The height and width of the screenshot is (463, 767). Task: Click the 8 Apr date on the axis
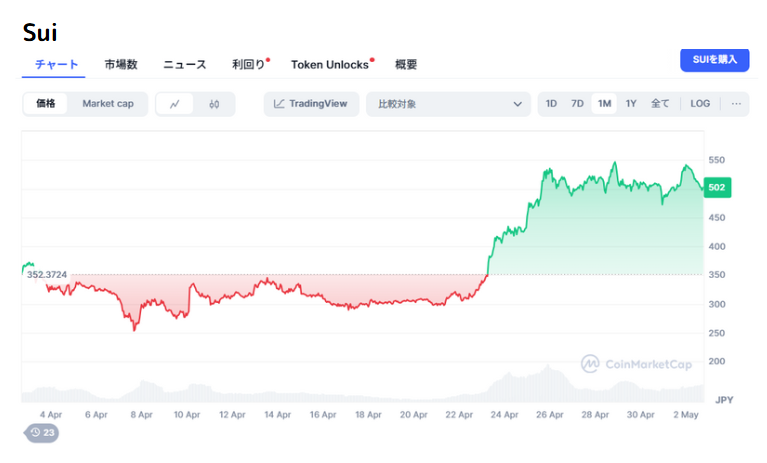(x=141, y=415)
